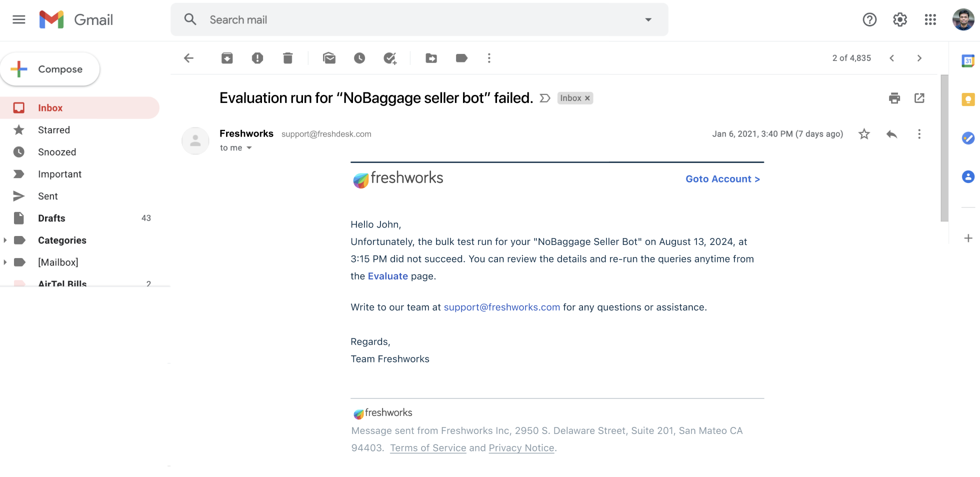This screenshot has width=980, height=477.
Task: Expand the [Mailbox] label tree
Action: point(5,262)
